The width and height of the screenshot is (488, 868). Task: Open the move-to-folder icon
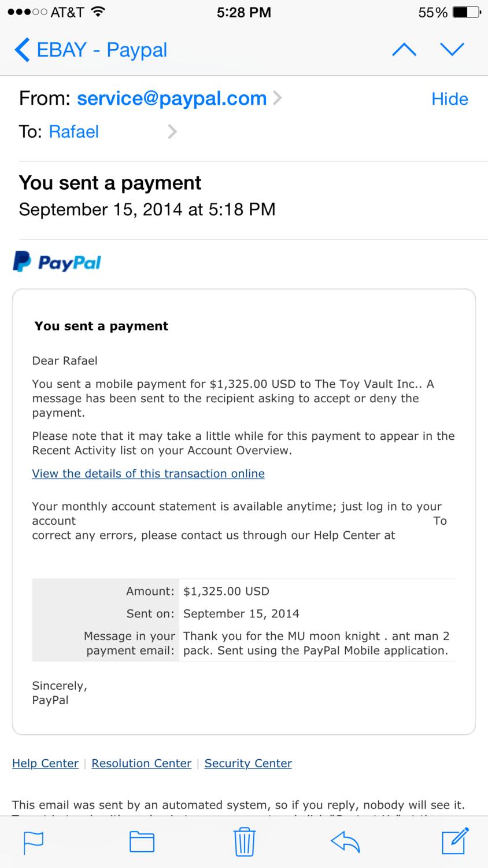click(x=142, y=841)
